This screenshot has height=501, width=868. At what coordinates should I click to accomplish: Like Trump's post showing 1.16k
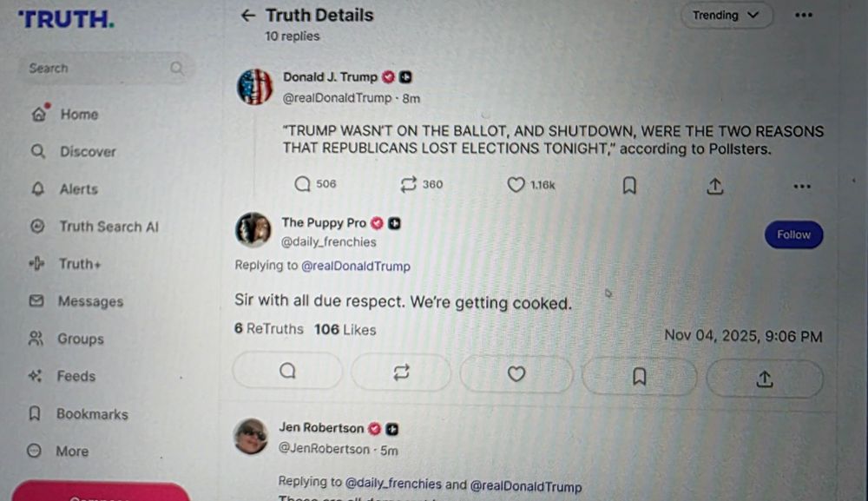(516, 184)
